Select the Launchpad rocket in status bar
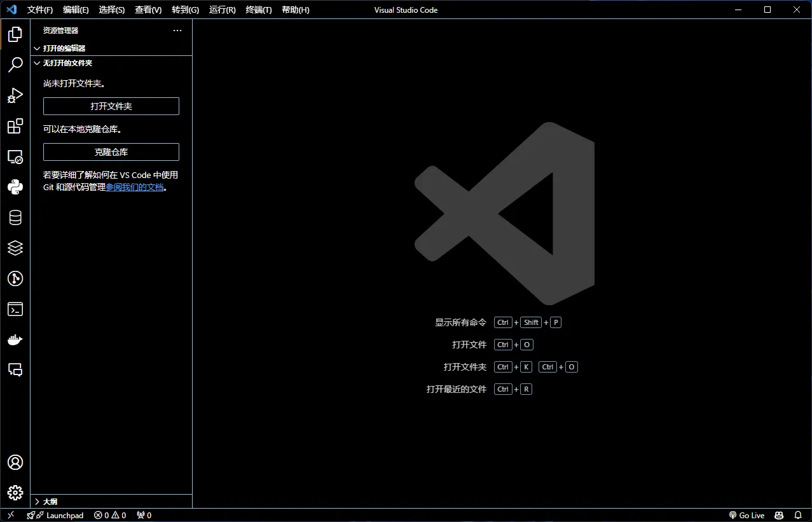 pyautogui.click(x=56, y=515)
